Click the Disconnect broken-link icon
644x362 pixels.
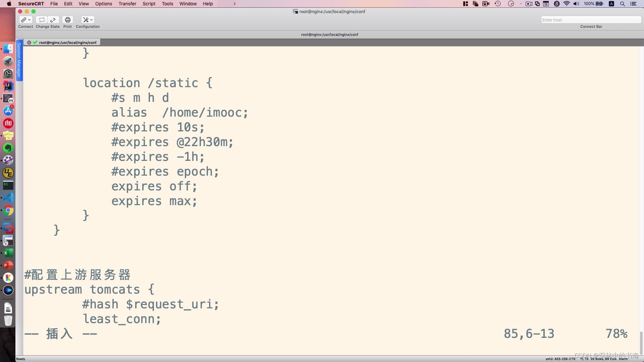click(53, 20)
